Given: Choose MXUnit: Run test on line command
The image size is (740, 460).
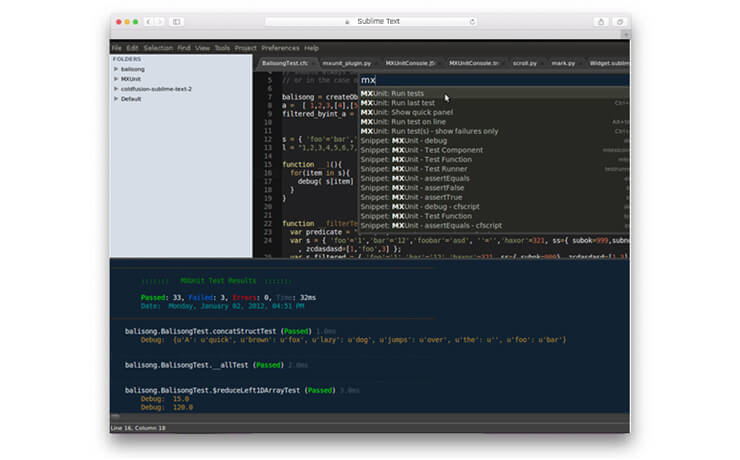Looking at the screenshot, I should pos(494,122).
